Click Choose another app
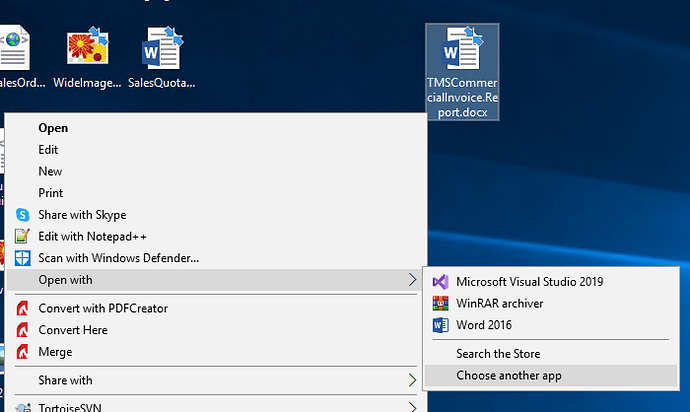 pyautogui.click(x=509, y=376)
